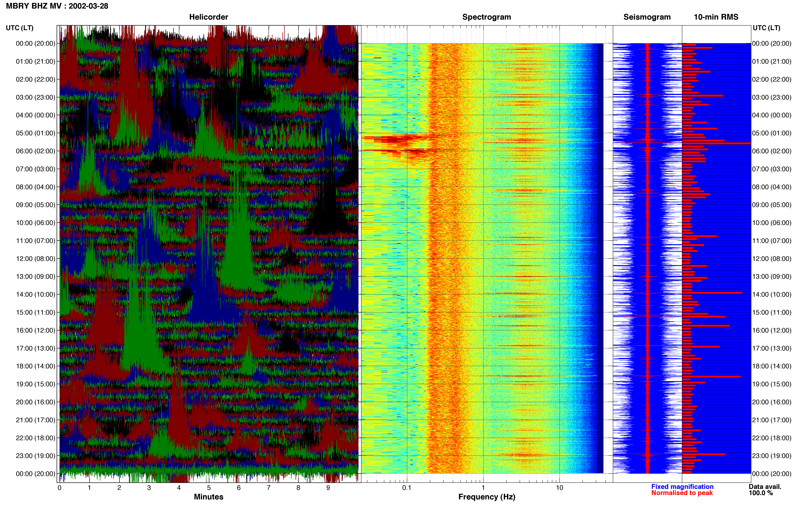This screenshot has width=812, height=508.
Task: Click the right 07:00 (03:00) time label
Action: tap(772, 169)
